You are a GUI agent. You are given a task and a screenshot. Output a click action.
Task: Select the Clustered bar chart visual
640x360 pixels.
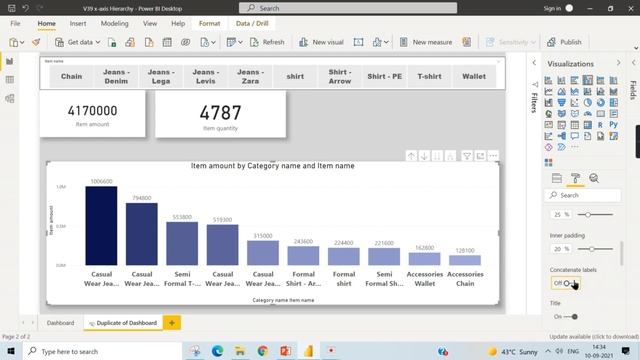[575, 80]
